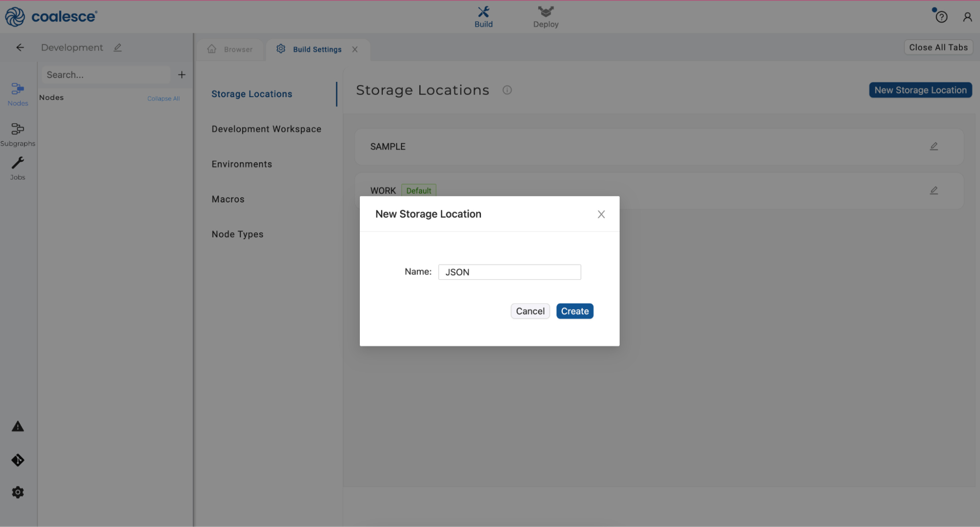Add a new node using the plus icon
Viewport: 980px width, 527px height.
click(x=181, y=75)
